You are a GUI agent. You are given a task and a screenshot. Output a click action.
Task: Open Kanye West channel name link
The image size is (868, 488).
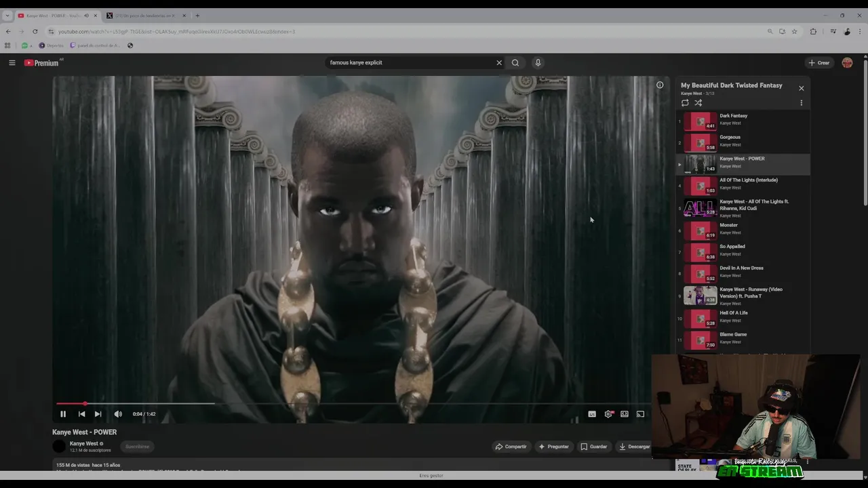click(84, 443)
